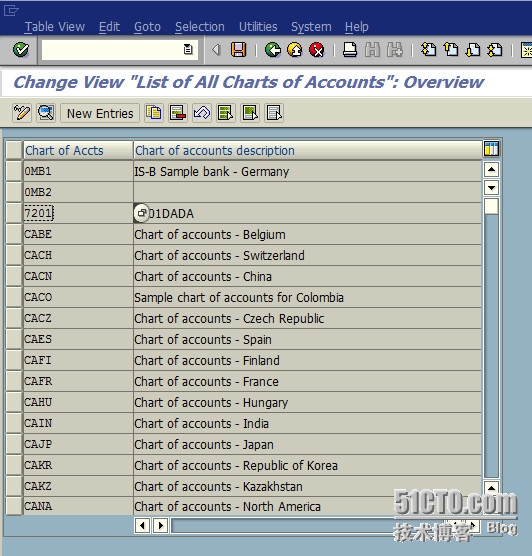Select the row marker for CANA
Viewport: 532px width, 556px height.
(x=14, y=506)
